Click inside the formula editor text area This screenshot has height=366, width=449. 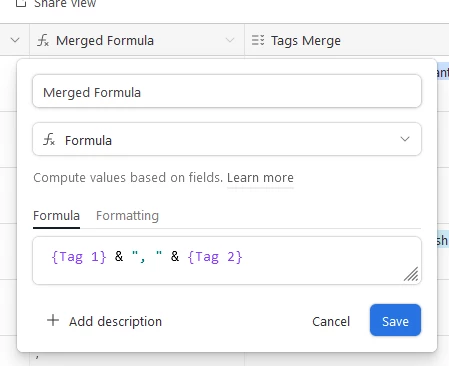coord(227,261)
